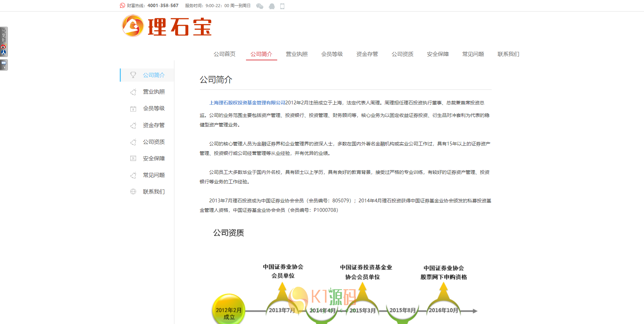Click the bell icon beside 资金存管
The height and width of the screenshot is (324, 644).
point(133,125)
